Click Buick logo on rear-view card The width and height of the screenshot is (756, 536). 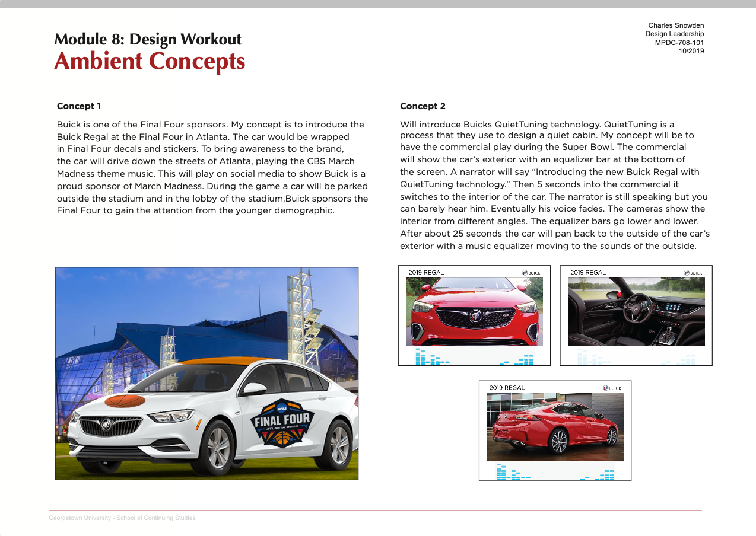[612, 388]
